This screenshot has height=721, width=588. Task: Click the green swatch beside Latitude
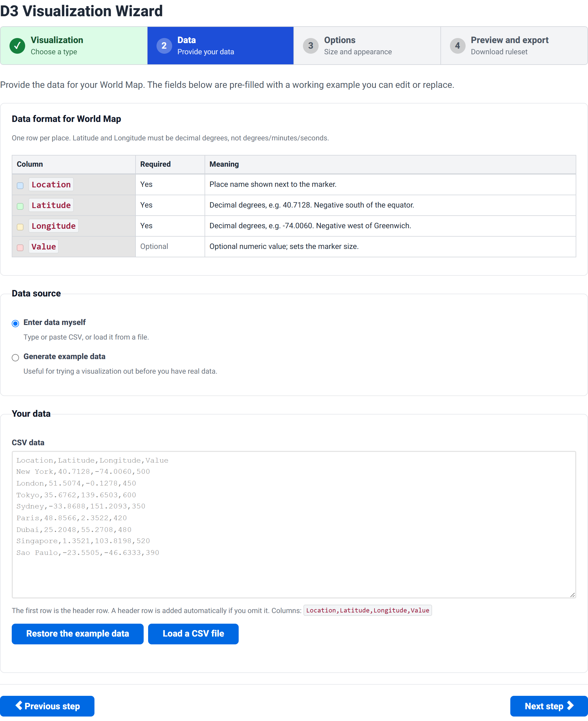click(x=20, y=206)
